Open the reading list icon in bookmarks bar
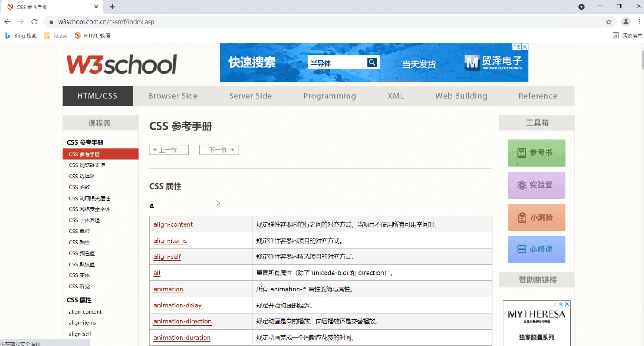This screenshot has width=644, height=346. coord(627,35)
